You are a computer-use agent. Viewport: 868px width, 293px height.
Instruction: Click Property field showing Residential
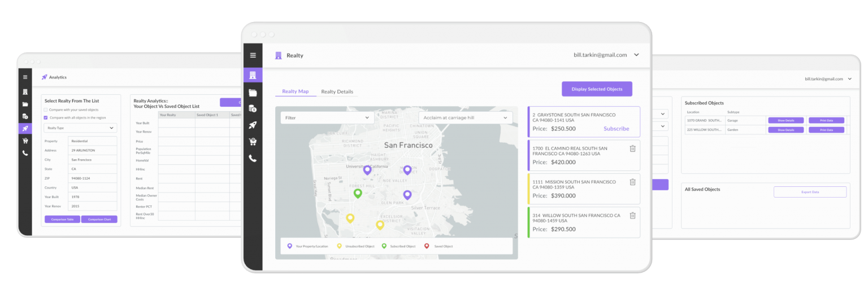click(92, 141)
